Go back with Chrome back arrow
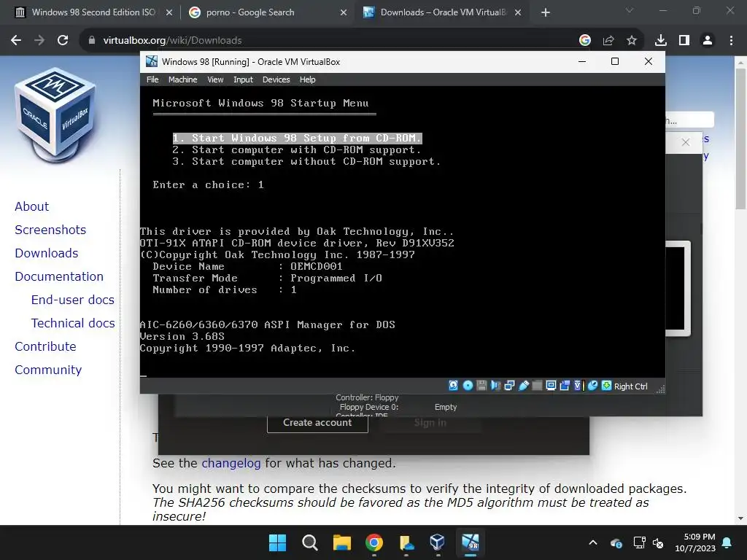The image size is (747, 560). point(16,41)
